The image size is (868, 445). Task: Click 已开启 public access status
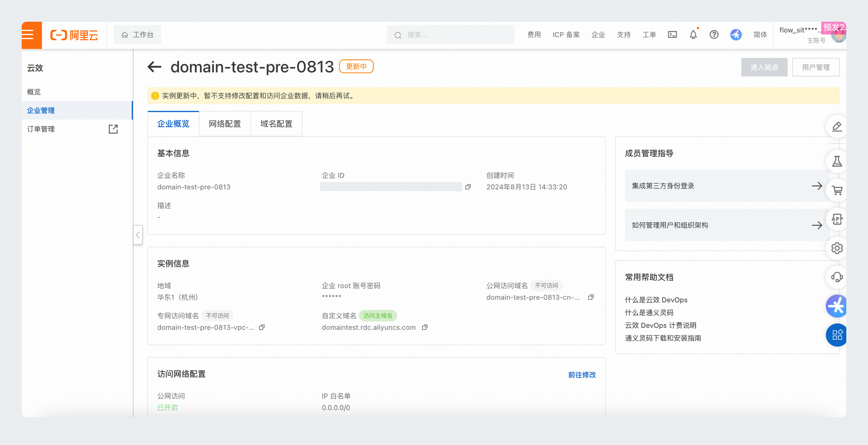coord(168,407)
